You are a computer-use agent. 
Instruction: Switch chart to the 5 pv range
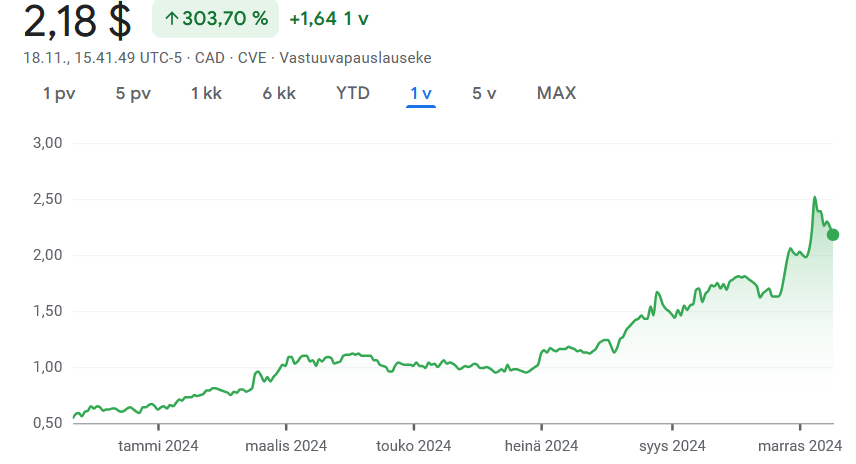(x=133, y=93)
